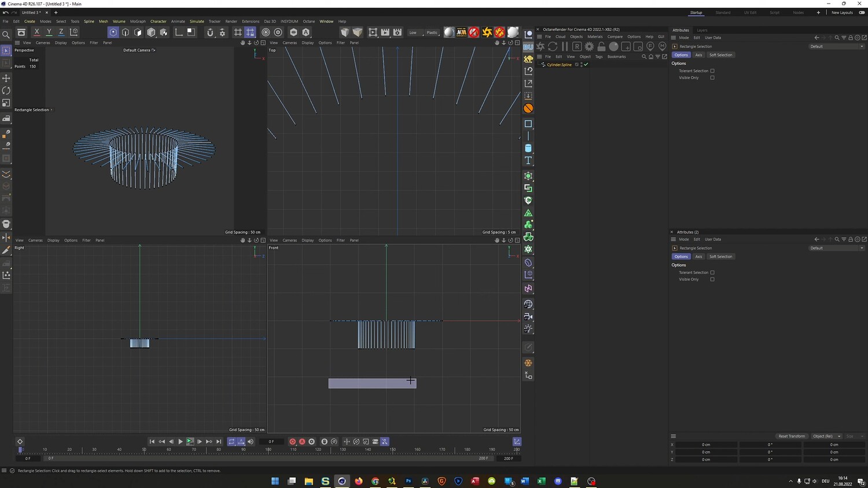This screenshot has width=868, height=488.
Task: Toggle Cylinder.Spline visibility dots
Action: point(582,65)
